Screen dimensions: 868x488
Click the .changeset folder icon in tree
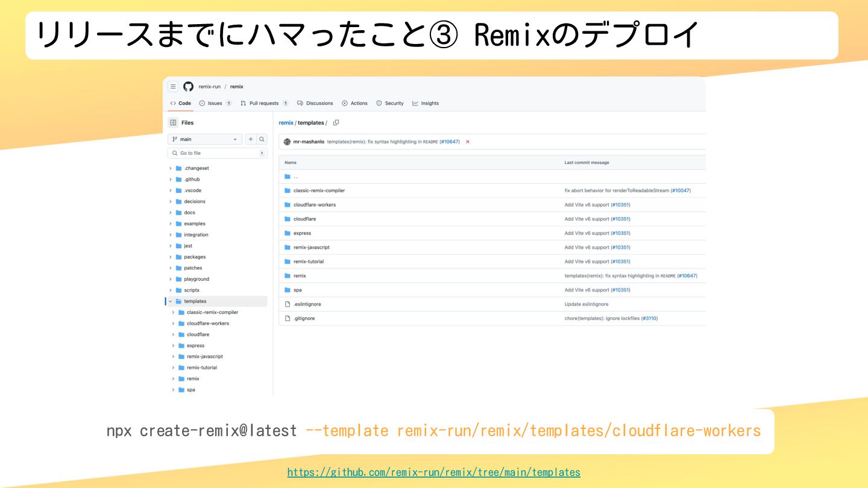[x=178, y=168]
